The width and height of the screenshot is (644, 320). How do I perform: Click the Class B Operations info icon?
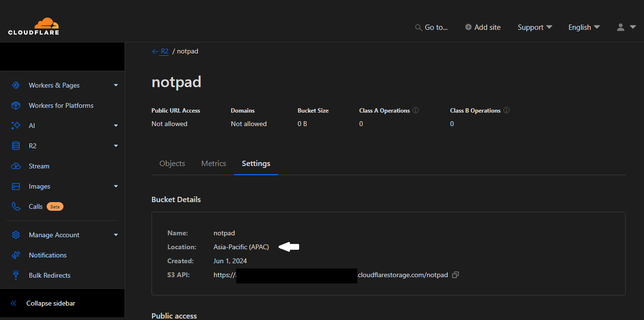coord(506,110)
